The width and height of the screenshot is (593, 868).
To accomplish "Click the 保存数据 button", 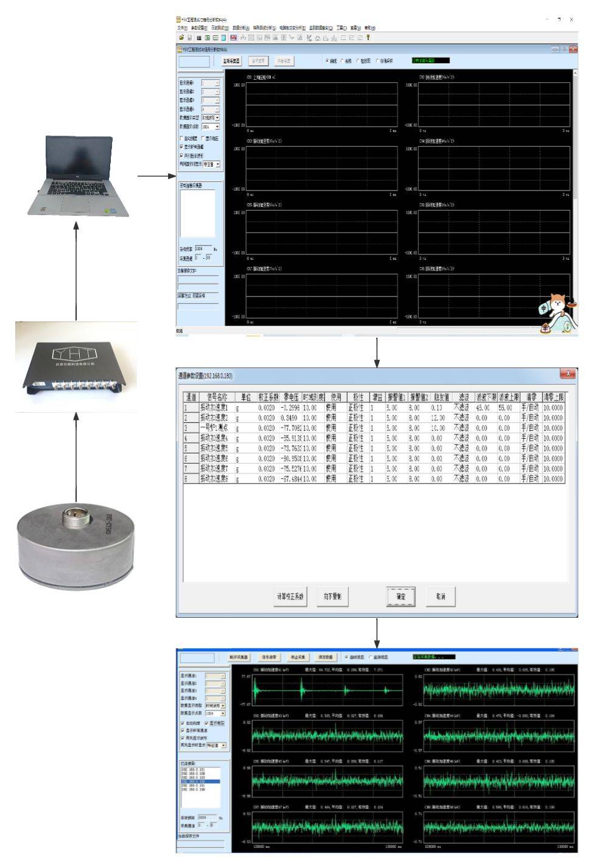I will (x=326, y=657).
